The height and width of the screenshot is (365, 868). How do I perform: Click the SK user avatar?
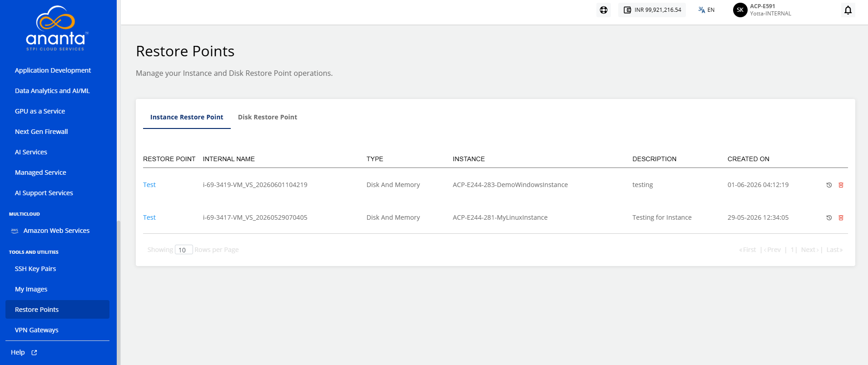pyautogui.click(x=740, y=10)
